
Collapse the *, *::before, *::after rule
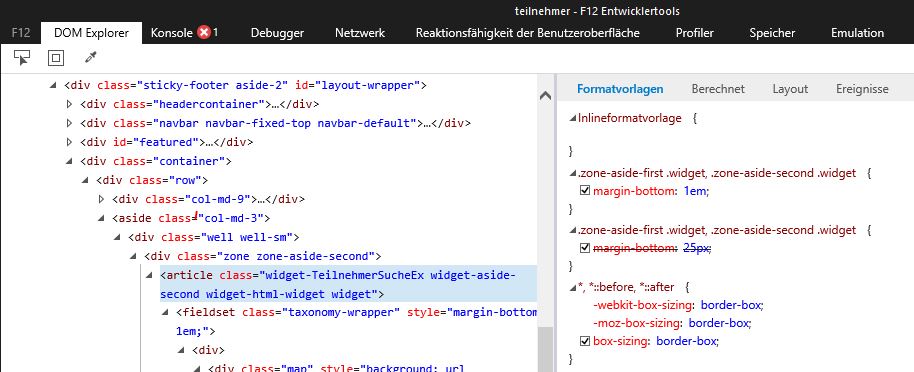tap(572, 287)
